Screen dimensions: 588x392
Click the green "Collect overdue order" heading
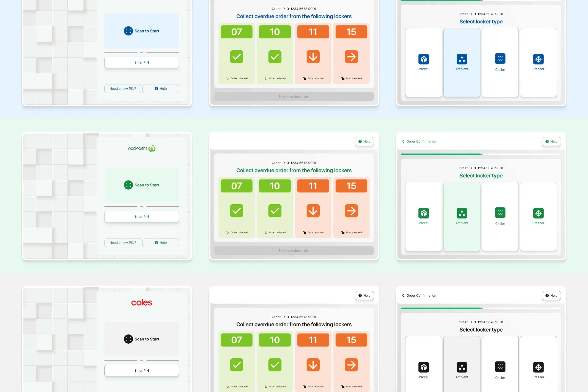click(x=294, y=170)
